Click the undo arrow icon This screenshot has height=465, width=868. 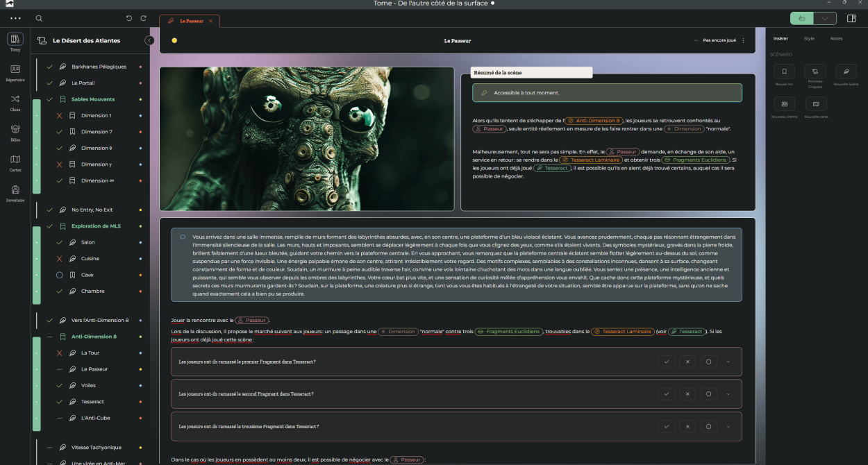point(129,19)
